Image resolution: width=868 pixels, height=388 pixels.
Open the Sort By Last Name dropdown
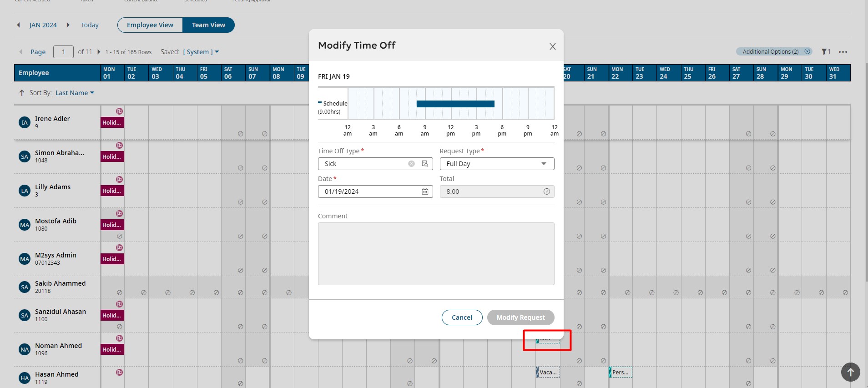pyautogui.click(x=75, y=93)
